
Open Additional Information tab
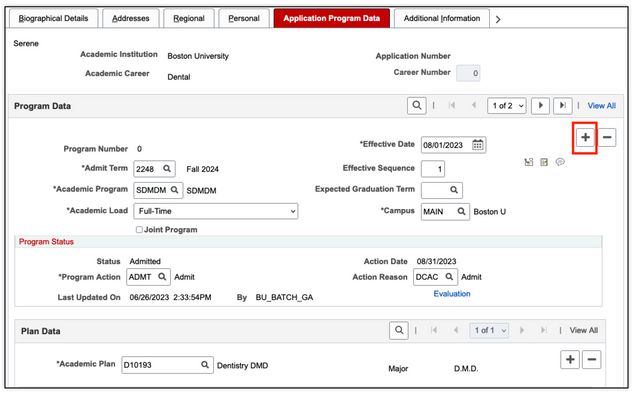coord(442,19)
